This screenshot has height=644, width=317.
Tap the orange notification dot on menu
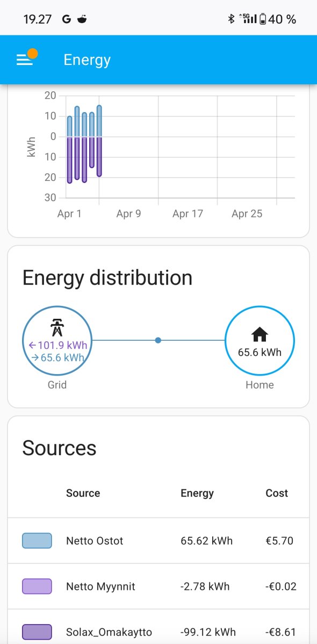coord(32,53)
